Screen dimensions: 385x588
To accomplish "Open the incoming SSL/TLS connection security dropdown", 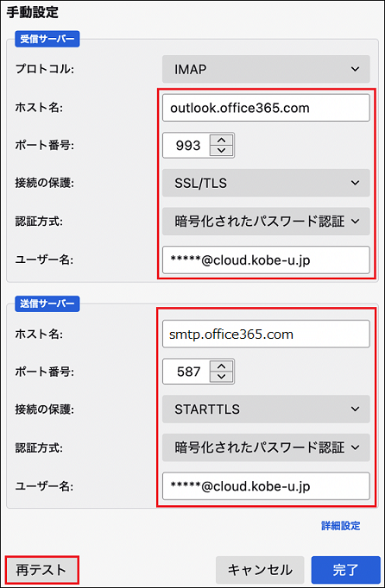I will (266, 183).
